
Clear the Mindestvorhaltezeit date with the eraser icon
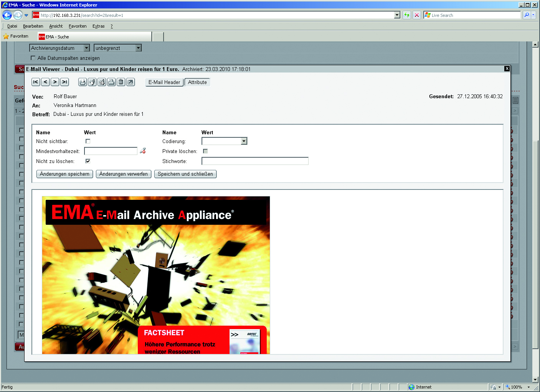[x=143, y=151]
